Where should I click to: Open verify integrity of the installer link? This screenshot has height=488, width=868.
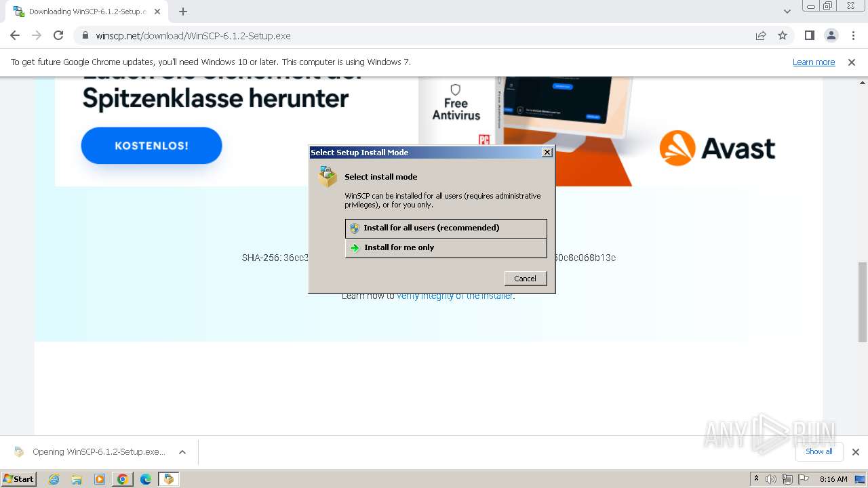point(455,296)
